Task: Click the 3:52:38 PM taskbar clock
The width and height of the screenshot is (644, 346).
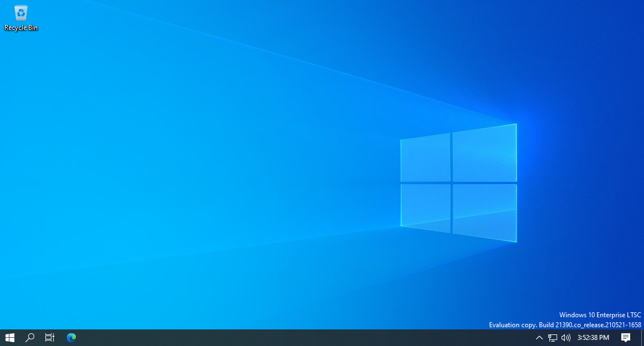Action: [x=593, y=337]
